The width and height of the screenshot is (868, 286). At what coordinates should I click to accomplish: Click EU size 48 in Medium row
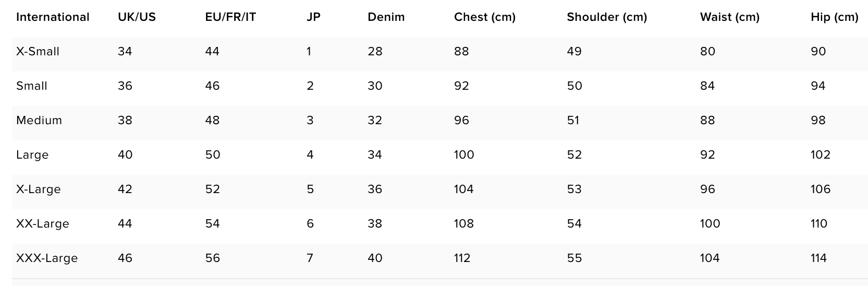tap(212, 120)
